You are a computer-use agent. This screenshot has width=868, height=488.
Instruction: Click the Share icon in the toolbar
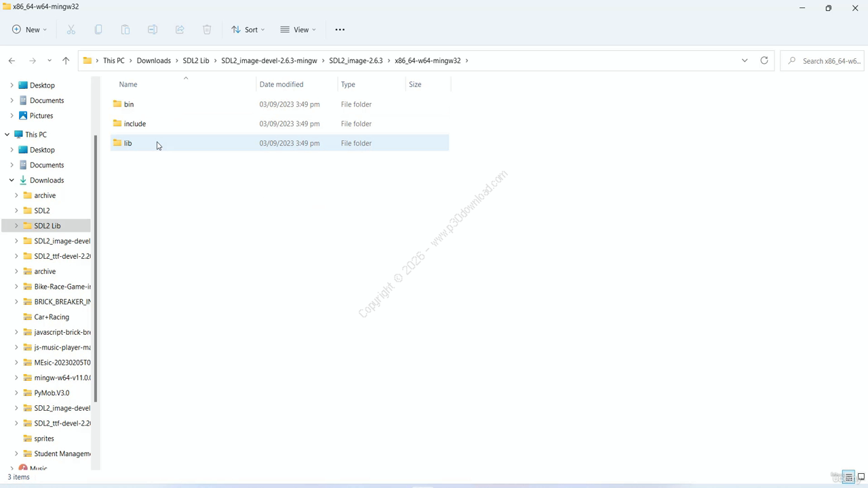(180, 30)
